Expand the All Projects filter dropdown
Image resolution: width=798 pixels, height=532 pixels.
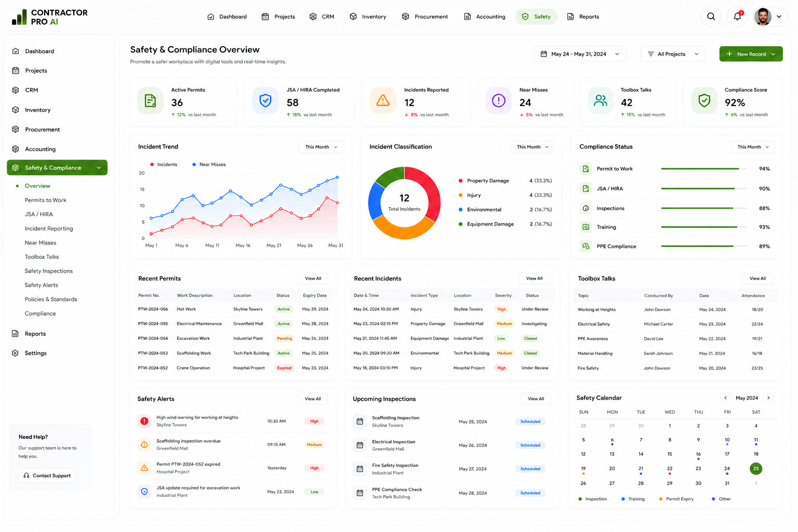coord(673,54)
